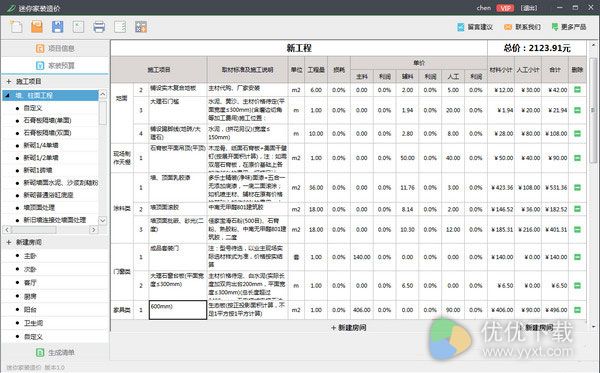
Task: Delete the row totaling ¥496.00
Action: click(577, 310)
